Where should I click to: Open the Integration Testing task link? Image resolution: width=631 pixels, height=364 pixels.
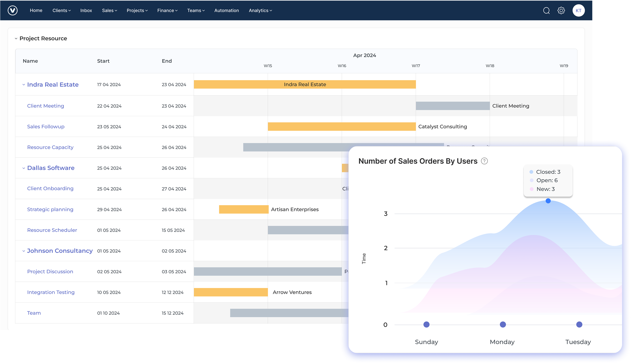(x=51, y=292)
